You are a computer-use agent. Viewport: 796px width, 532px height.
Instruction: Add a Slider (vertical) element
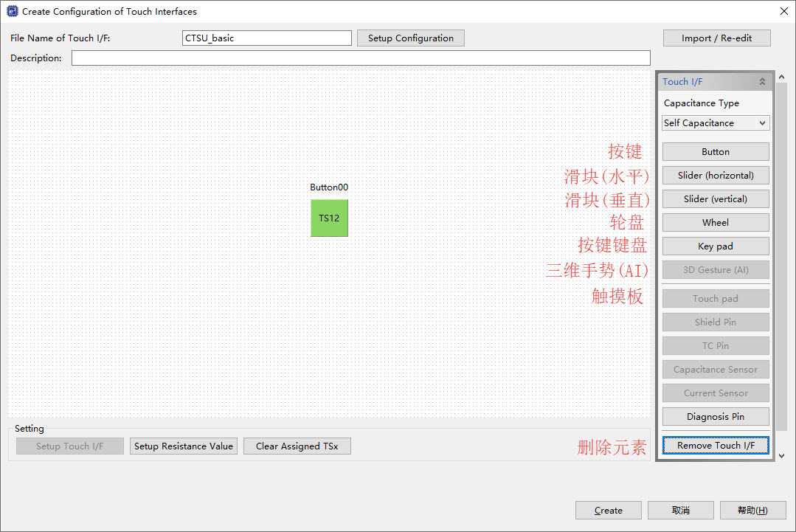pyautogui.click(x=716, y=199)
